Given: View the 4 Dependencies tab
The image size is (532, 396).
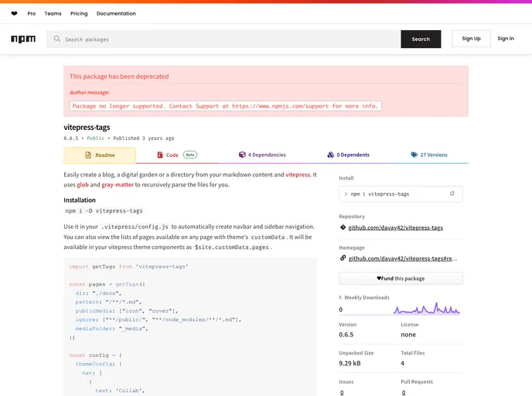Looking at the screenshot, I should [x=262, y=155].
